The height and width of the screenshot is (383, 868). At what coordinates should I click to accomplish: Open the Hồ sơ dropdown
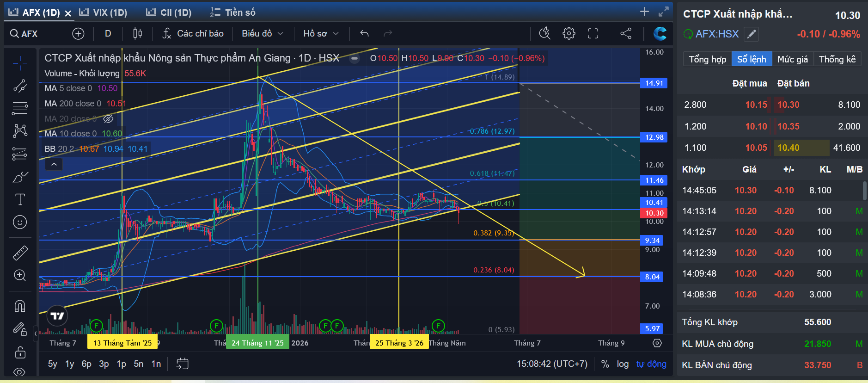(x=321, y=33)
